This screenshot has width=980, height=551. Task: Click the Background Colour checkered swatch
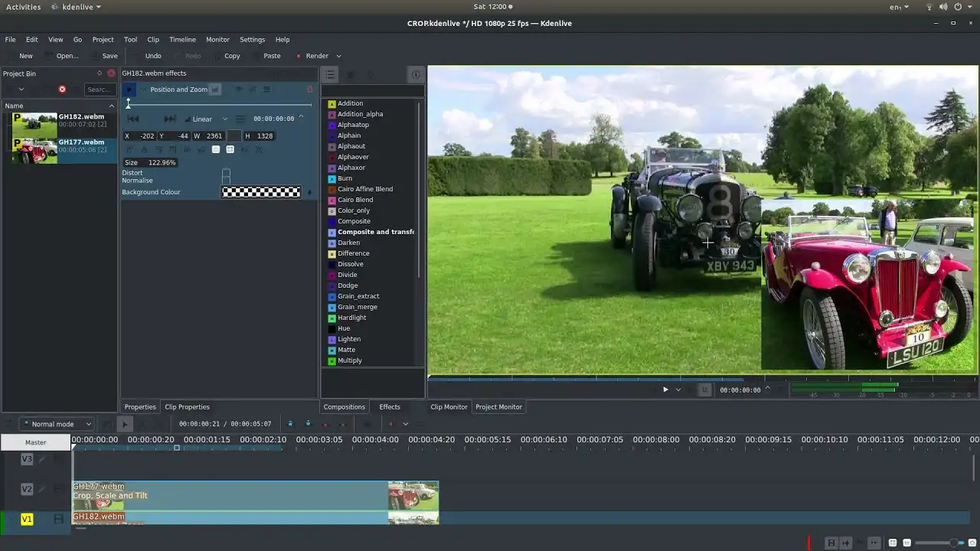[x=261, y=192]
